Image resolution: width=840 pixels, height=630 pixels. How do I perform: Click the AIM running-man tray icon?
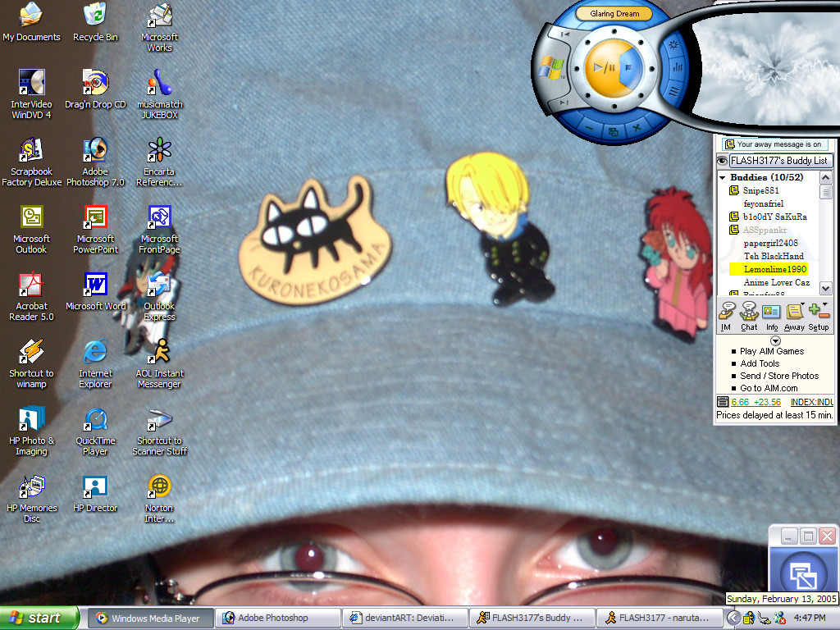coord(749,618)
